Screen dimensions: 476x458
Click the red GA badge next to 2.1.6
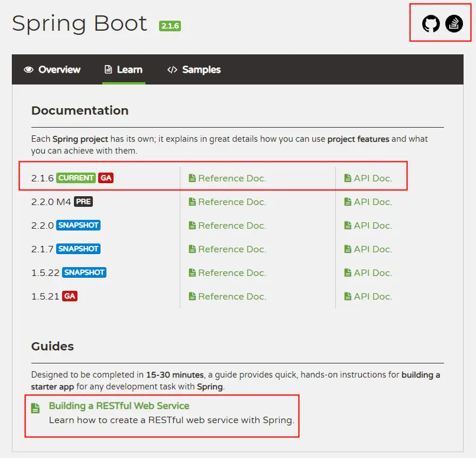[106, 178]
